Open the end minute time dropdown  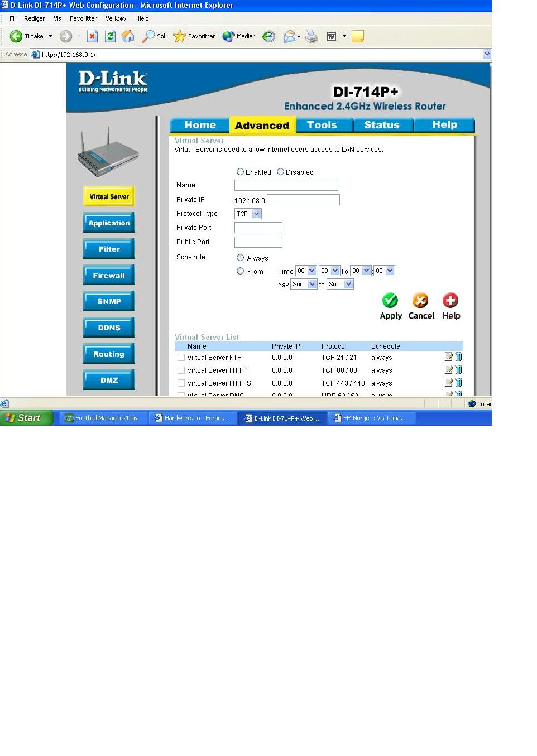coord(384,271)
